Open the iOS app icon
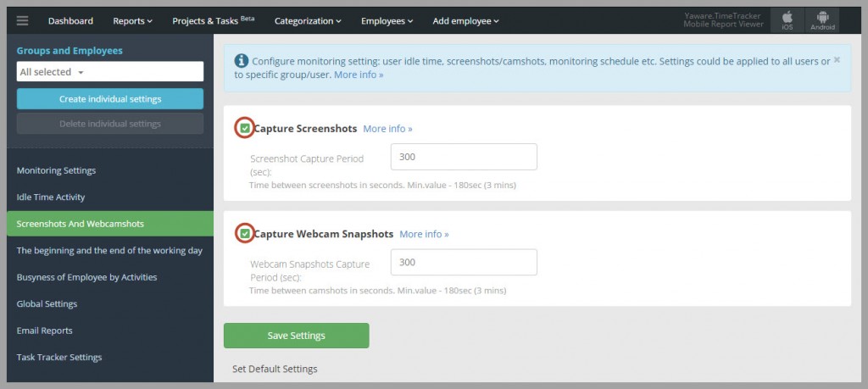868x389 pixels. point(787,20)
